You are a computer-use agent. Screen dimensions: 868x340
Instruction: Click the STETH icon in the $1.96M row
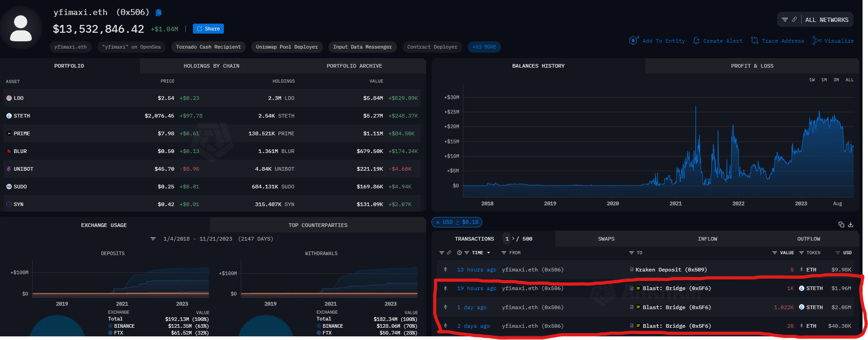coord(802,288)
